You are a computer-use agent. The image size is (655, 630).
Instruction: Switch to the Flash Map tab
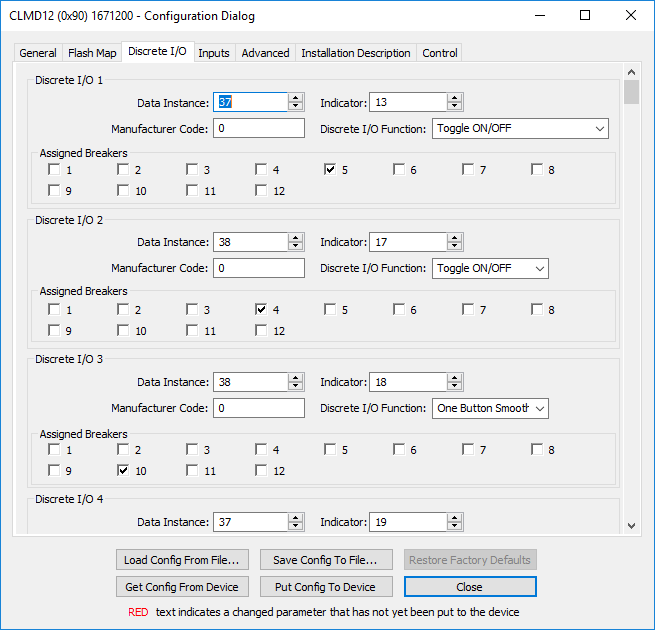pos(92,53)
